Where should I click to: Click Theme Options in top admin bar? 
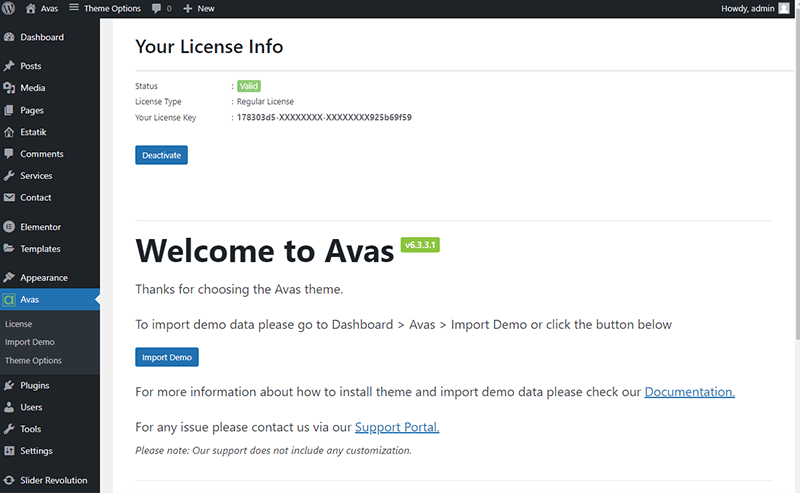(112, 9)
